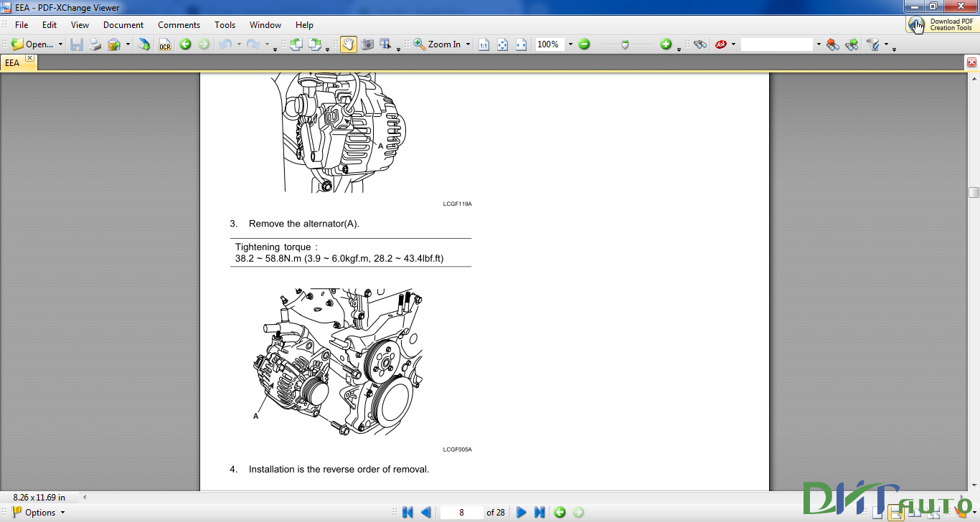Activate the Hand tool
Screen dimensions: 980x522
click(x=349, y=44)
